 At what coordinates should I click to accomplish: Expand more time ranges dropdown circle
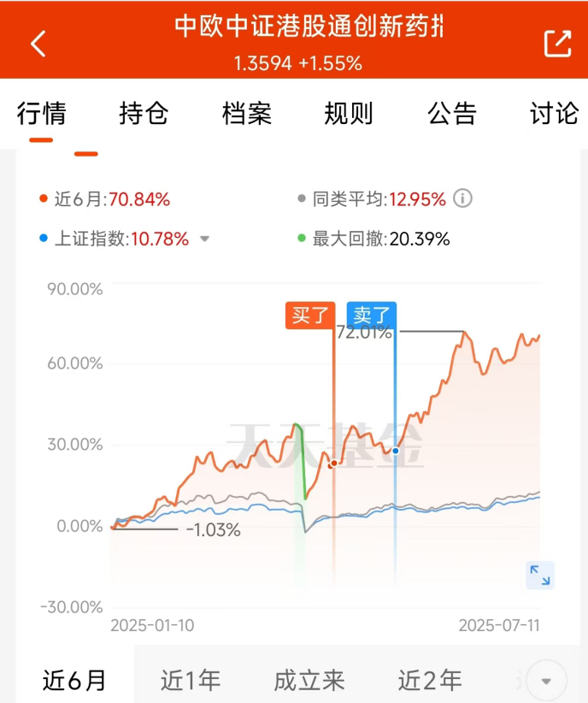pos(546,681)
